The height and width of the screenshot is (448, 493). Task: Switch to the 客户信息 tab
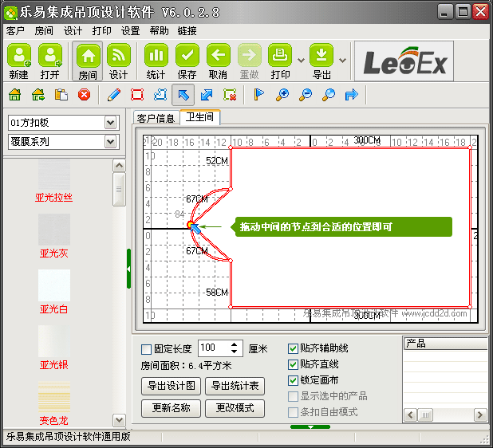156,118
